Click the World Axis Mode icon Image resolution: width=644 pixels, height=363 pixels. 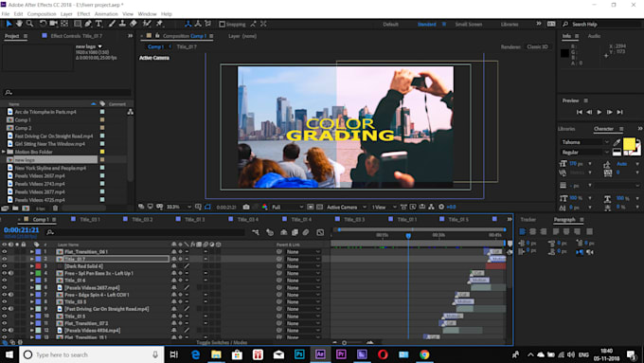coord(198,24)
